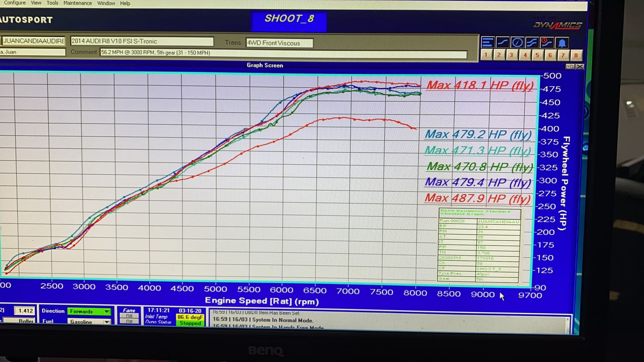Select the Max 471.3 HP (fly) label
The width and height of the screenshot is (644, 362).
click(478, 150)
